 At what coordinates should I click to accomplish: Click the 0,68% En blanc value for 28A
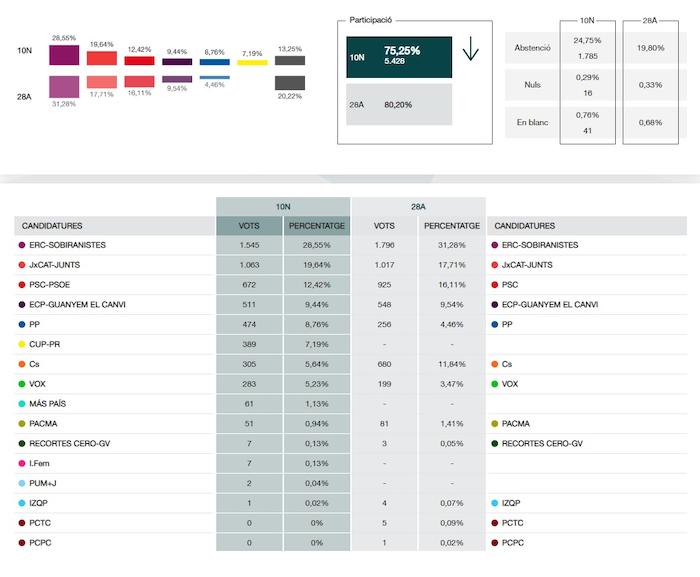650,122
